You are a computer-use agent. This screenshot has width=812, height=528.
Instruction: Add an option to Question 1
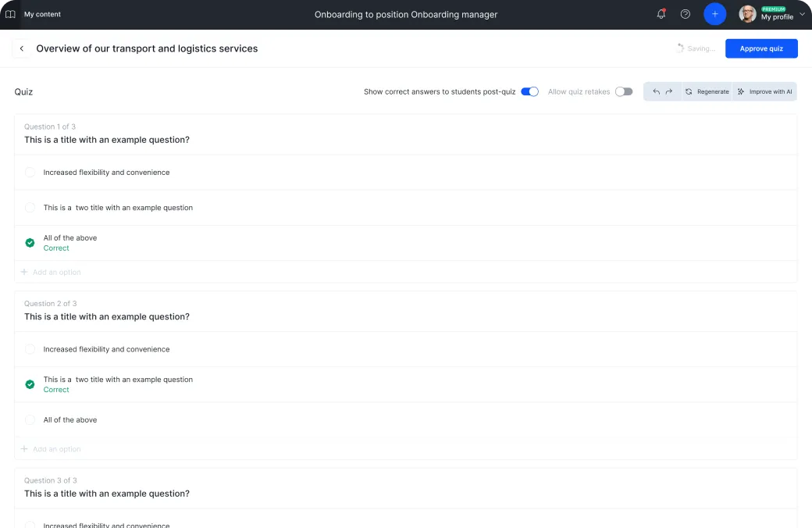(x=56, y=273)
